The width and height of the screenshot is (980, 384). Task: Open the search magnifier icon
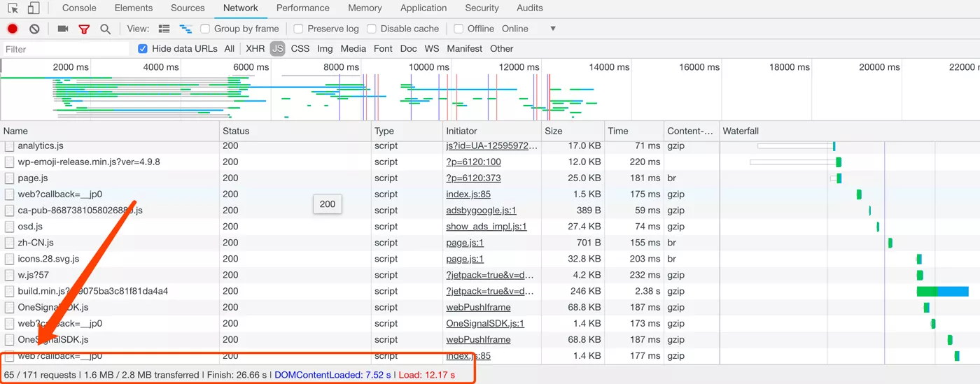[x=105, y=29]
